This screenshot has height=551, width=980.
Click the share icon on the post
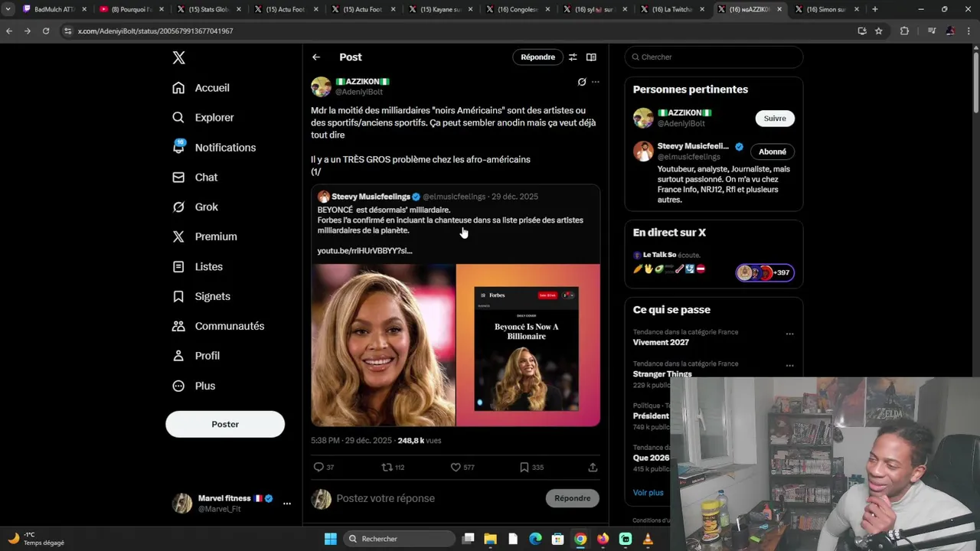pos(593,468)
